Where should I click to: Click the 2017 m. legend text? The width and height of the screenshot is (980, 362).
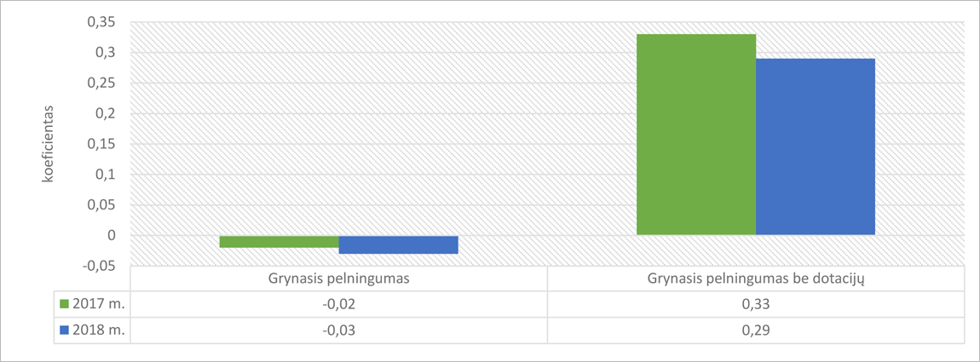(99, 304)
